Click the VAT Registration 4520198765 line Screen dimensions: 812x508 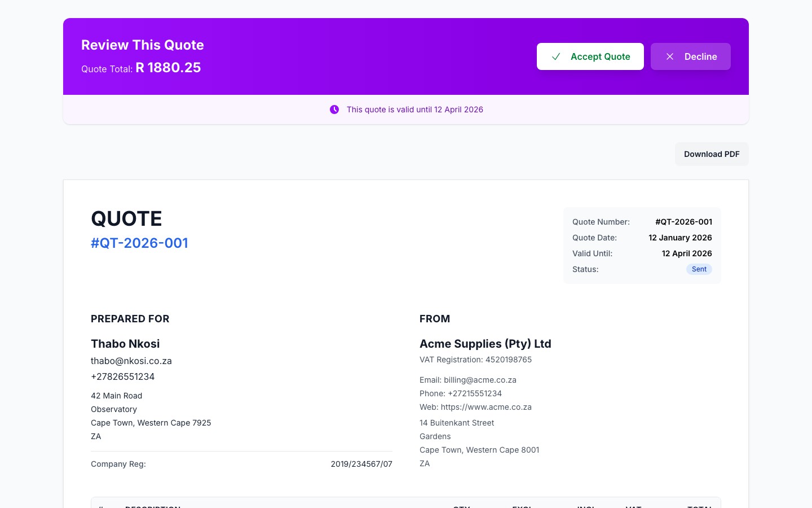(475, 360)
